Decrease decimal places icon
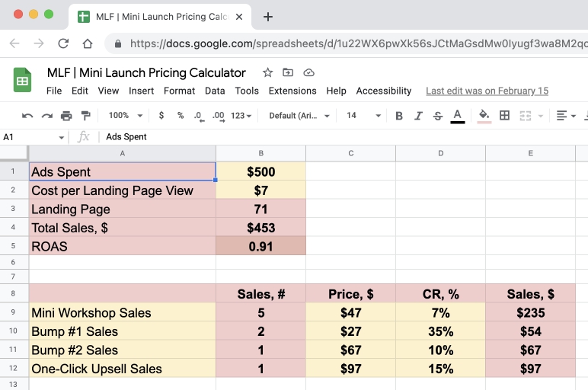Screen dimensions: 588x390 pyautogui.click(x=199, y=117)
